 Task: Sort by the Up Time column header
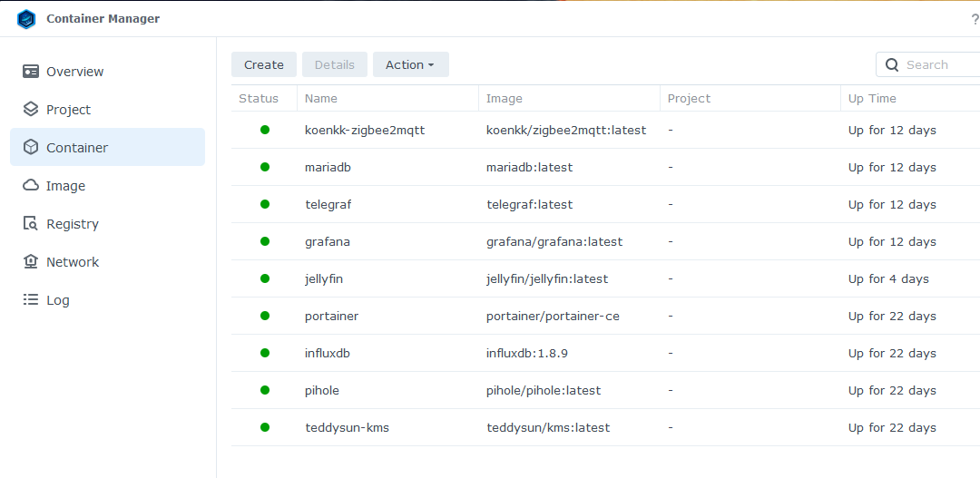872,99
